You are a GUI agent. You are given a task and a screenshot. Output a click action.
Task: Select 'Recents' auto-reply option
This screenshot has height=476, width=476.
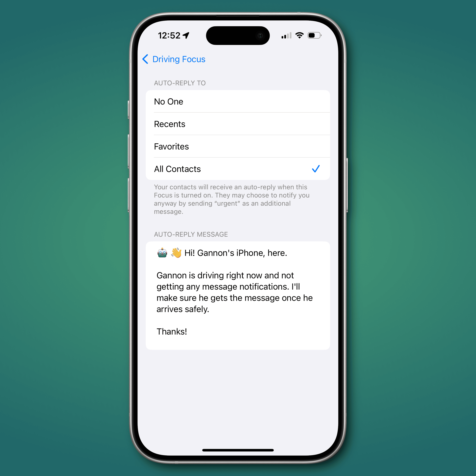point(238,124)
